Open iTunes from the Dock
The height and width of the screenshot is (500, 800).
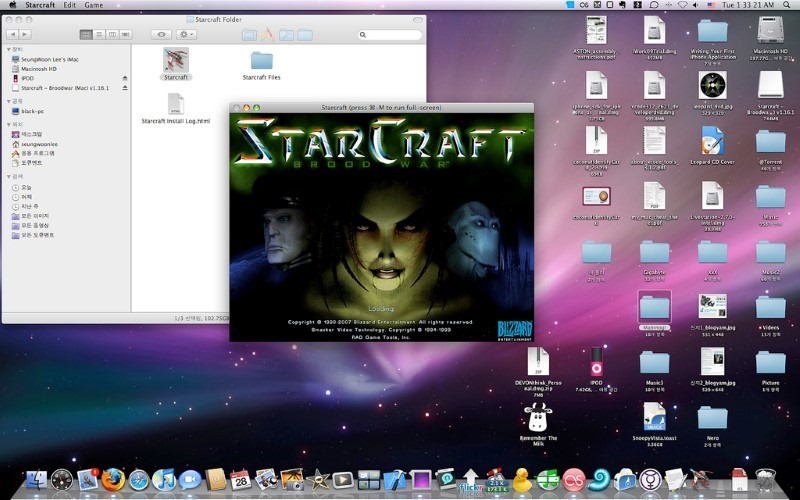[164, 480]
